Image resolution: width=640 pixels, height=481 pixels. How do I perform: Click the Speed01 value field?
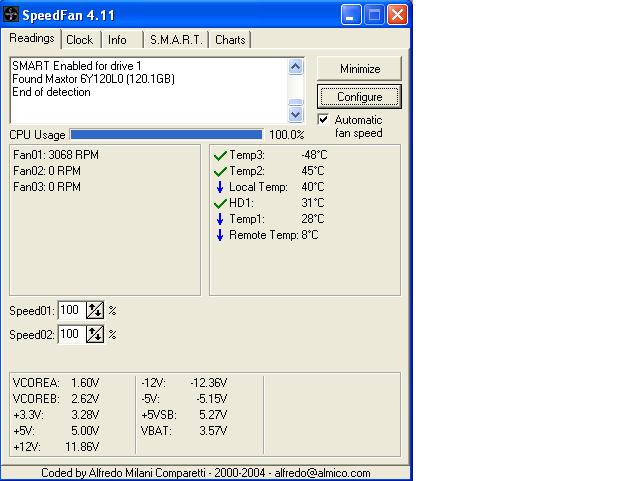72,310
